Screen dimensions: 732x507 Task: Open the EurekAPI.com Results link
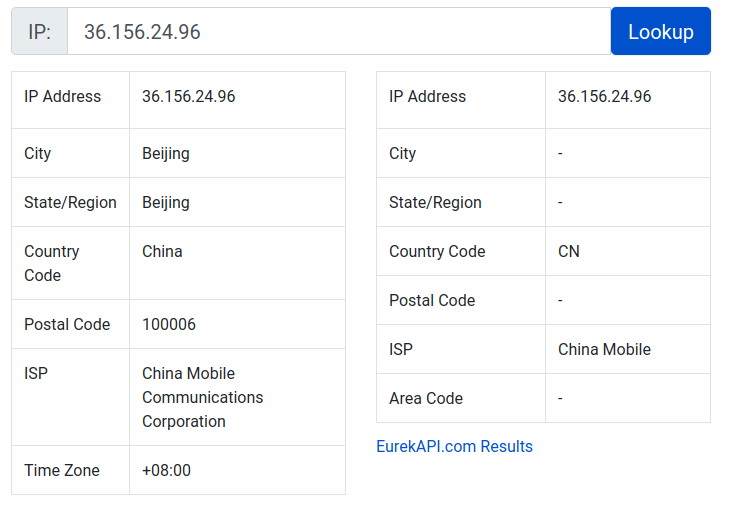coord(454,447)
